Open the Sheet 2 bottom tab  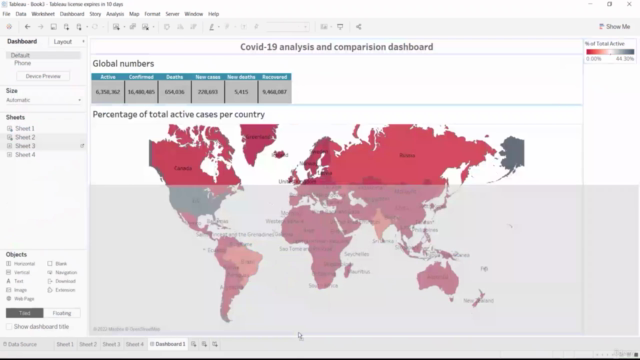[x=88, y=344]
